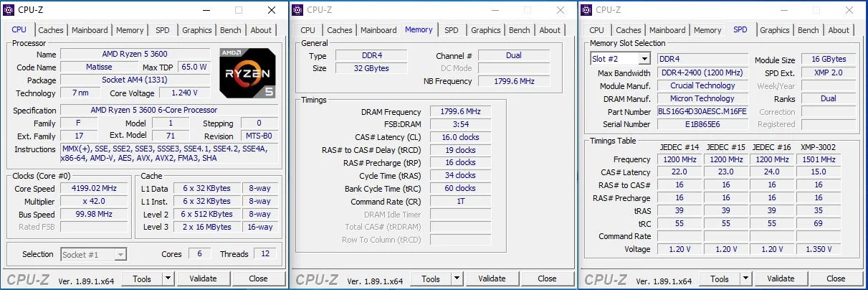Switch to CPU tab in right window
This screenshot has height=290, width=868.
point(596,30)
